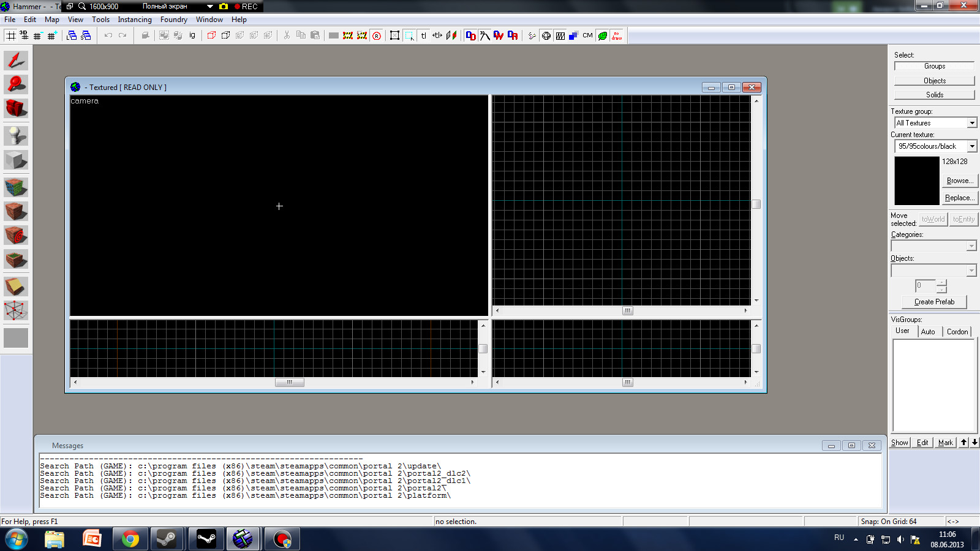Open the Foundry menu
This screenshot has width=980, height=551.
tap(174, 20)
